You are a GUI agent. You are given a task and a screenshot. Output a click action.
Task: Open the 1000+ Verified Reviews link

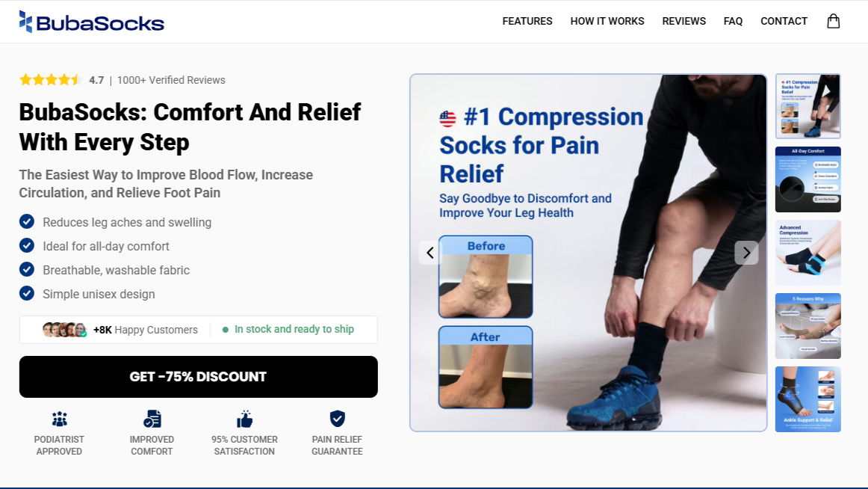coord(171,80)
